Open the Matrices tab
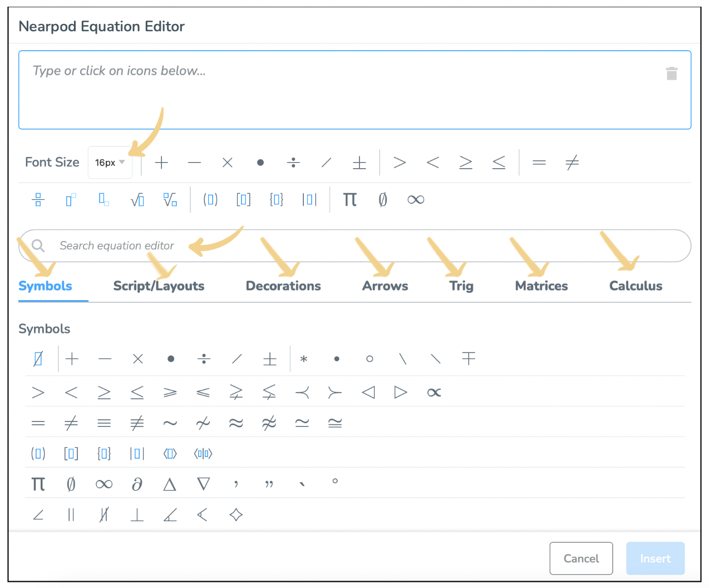This screenshot has width=709, height=588. pos(541,286)
